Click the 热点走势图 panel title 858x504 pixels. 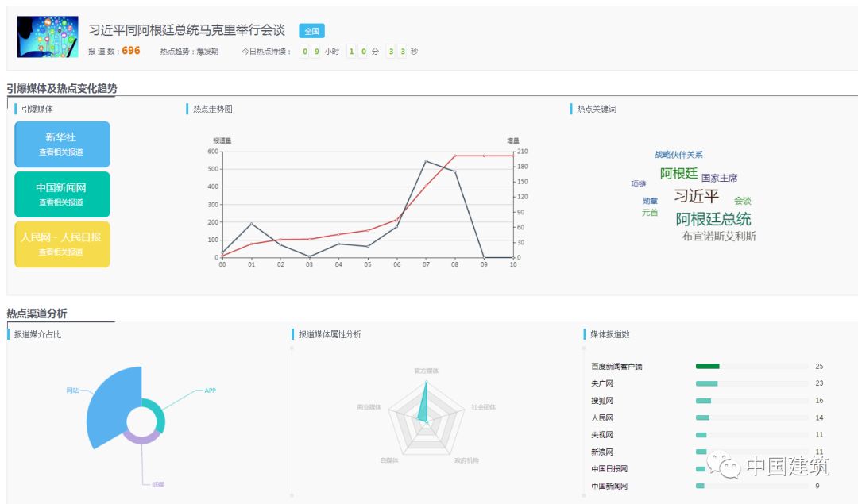point(212,109)
